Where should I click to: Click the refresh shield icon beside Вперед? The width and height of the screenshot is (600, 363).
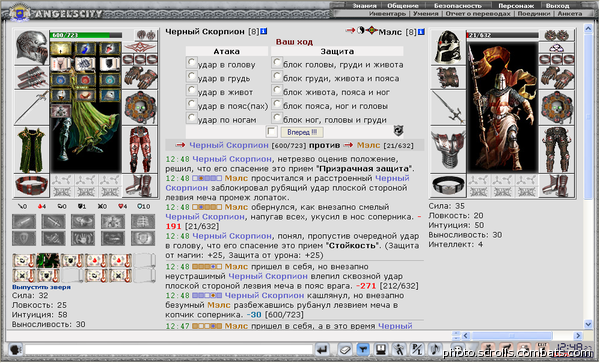pyautogui.click(x=398, y=131)
